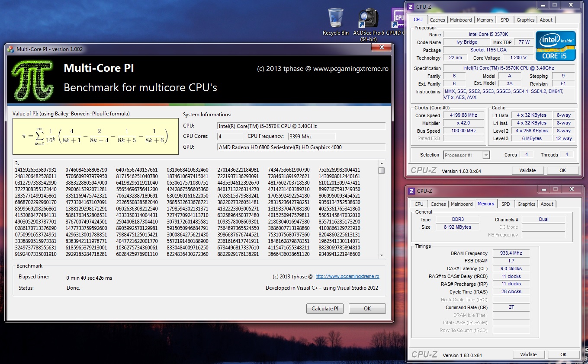This screenshot has height=364, width=588.
Task: Click the Intel Core i5 logo in CPU-Z
Action: 556,46
